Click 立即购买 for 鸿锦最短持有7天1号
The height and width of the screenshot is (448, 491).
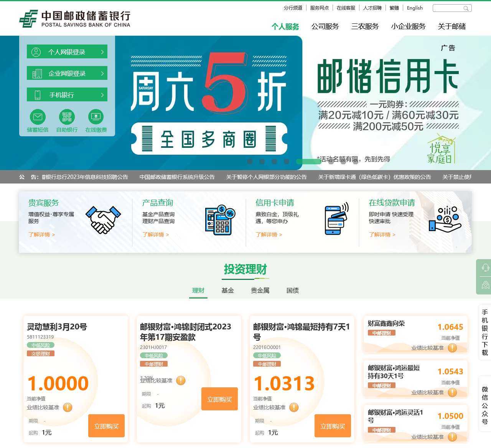click(x=333, y=426)
